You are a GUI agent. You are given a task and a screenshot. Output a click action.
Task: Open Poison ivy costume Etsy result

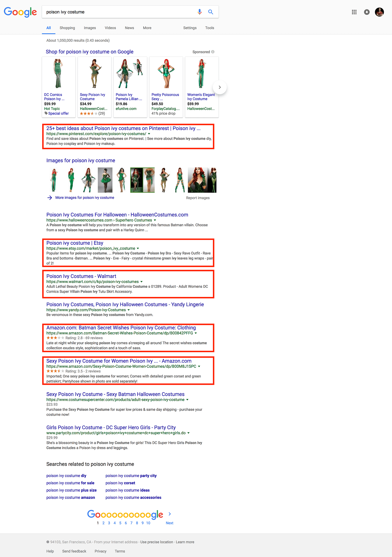pos(75,243)
